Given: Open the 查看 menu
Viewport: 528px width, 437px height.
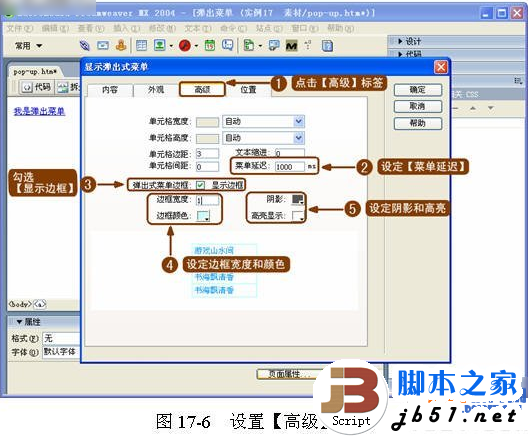Looking at the screenshot, I should 91,28.
